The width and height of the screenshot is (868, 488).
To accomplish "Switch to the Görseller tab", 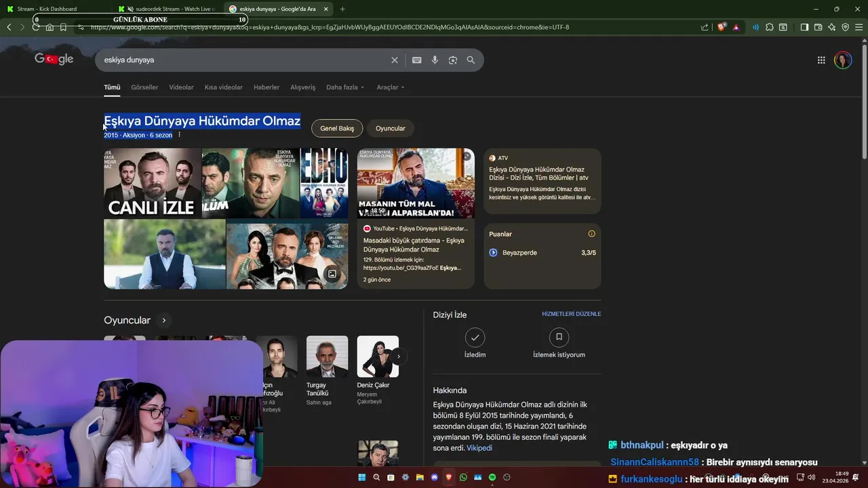I will pyautogui.click(x=144, y=87).
